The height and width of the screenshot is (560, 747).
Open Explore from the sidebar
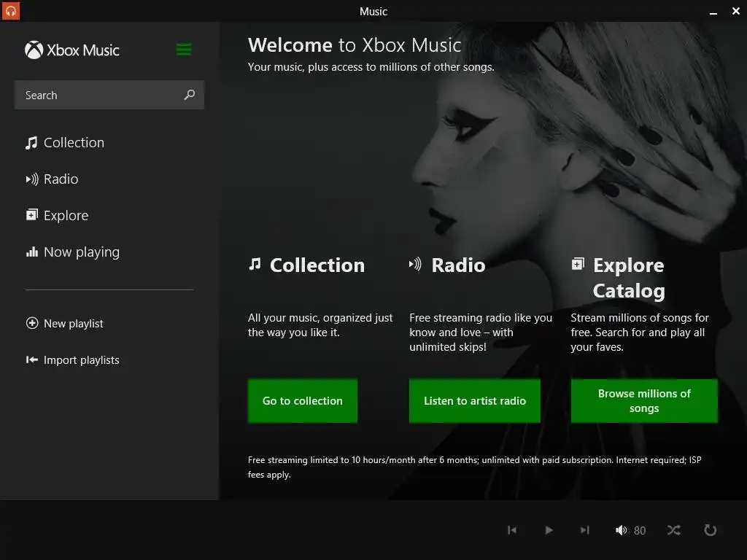pyautogui.click(x=57, y=215)
